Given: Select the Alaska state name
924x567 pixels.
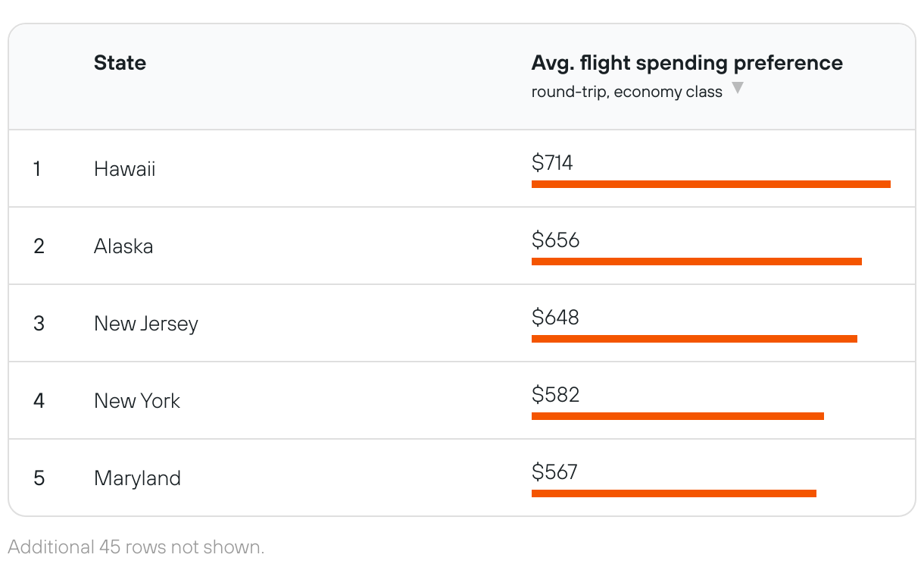Looking at the screenshot, I should tap(123, 246).
